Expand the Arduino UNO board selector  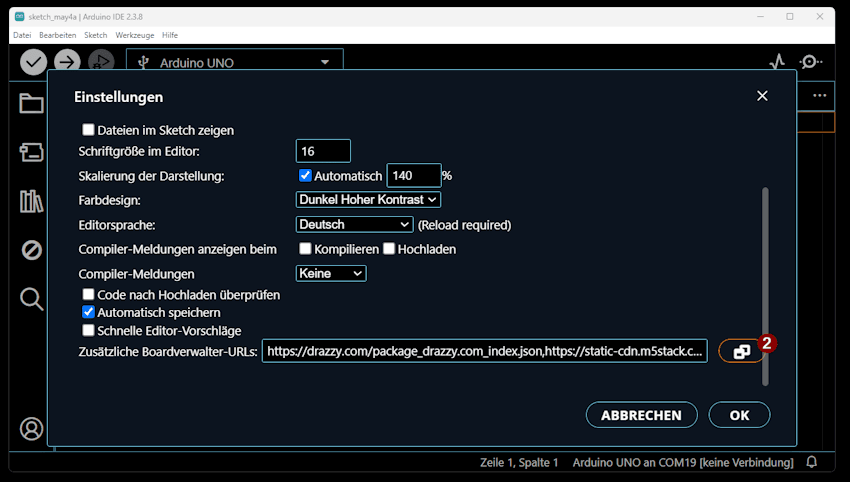coord(235,61)
